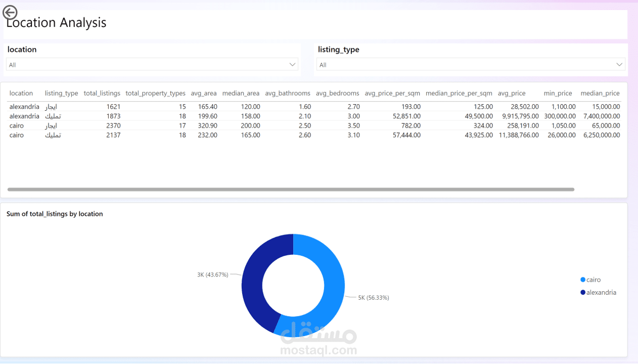The width and height of the screenshot is (638, 364).
Task: Select total listings cell 2137
Action: 113,135
